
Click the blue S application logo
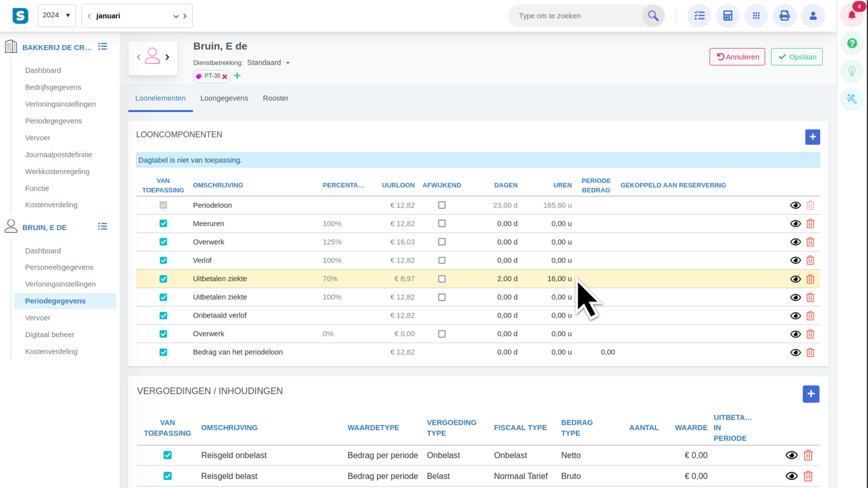point(20,16)
